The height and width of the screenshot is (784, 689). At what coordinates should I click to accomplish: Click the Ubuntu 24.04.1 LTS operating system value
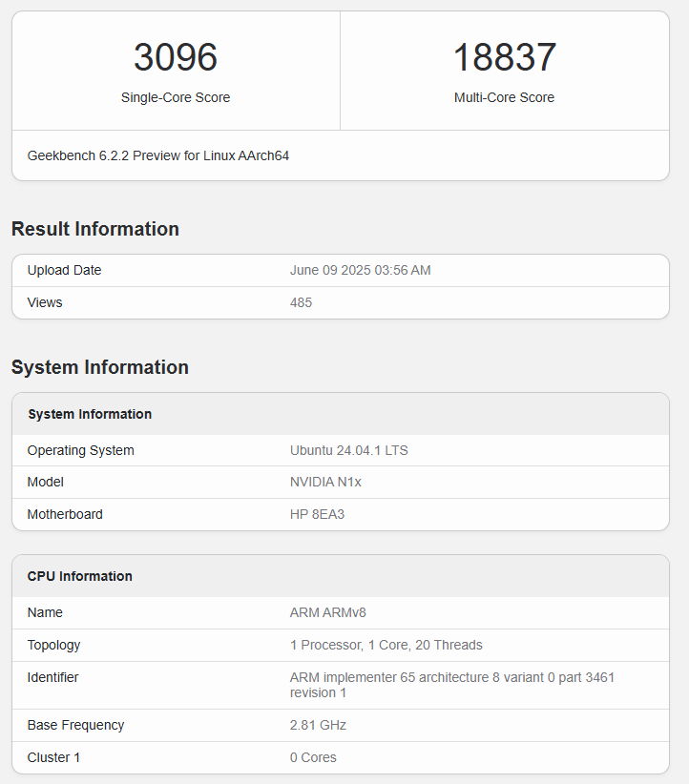[348, 450]
